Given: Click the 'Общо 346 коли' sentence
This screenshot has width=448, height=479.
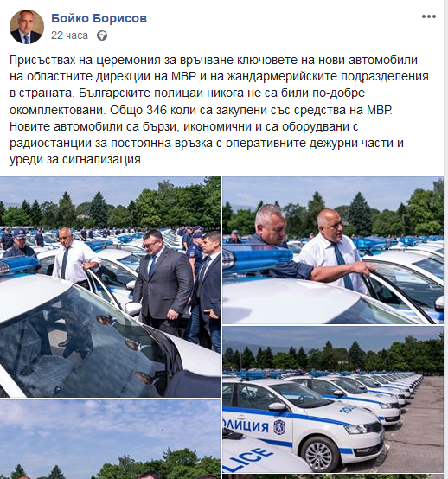Looking at the screenshot, I should [251, 110].
